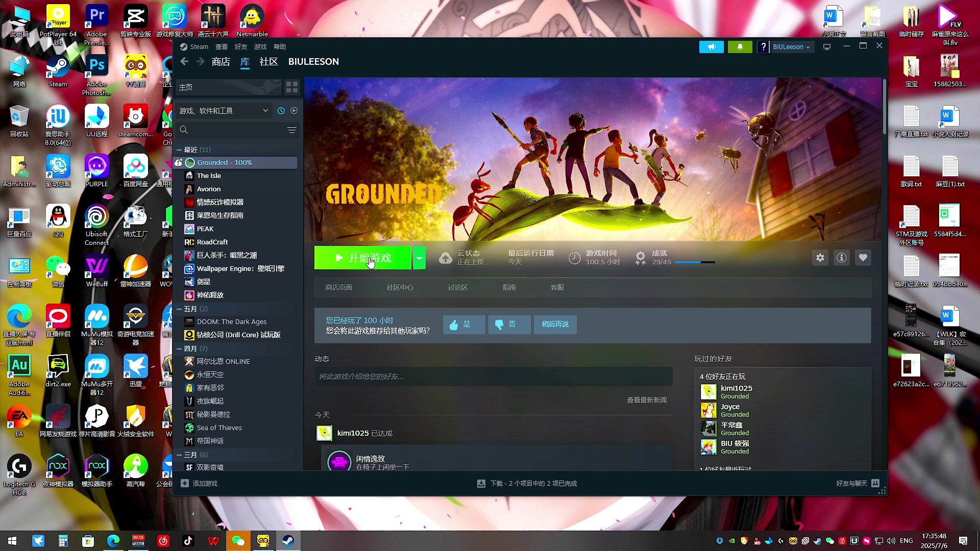Click the Home library header

(229, 87)
